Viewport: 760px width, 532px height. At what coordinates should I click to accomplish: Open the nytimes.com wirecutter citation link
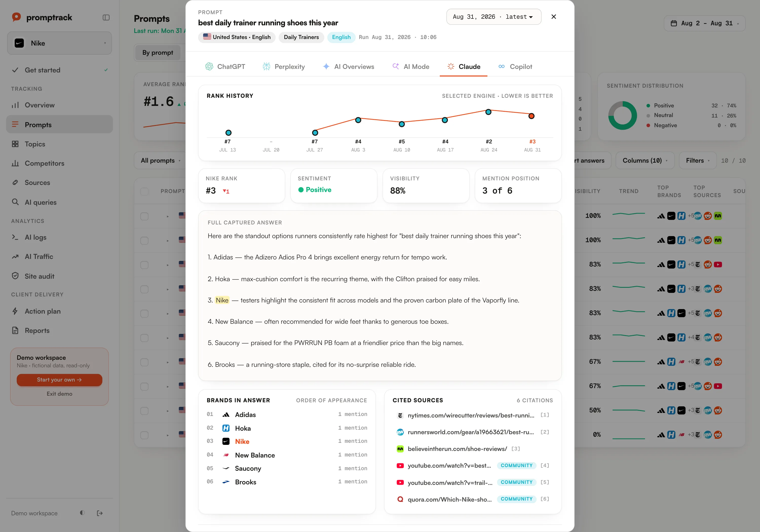tap(471, 415)
